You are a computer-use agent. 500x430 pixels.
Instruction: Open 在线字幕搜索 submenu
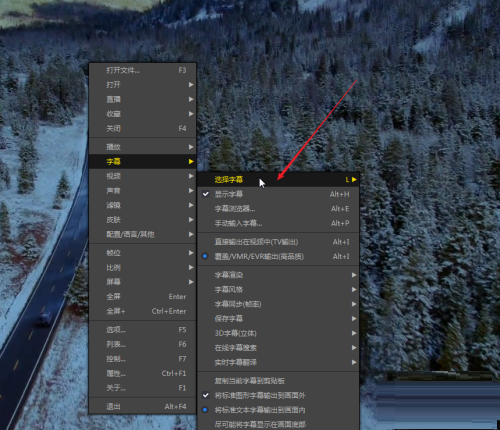tap(279, 348)
